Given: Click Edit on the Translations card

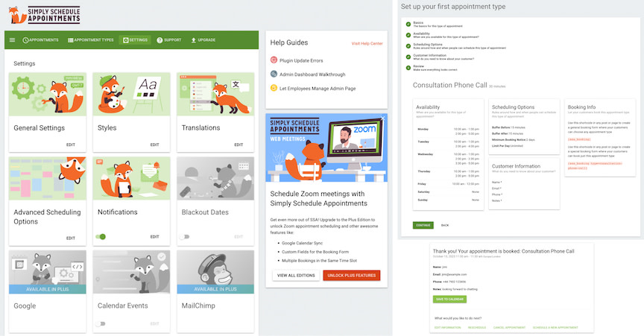Looking at the screenshot, I should pos(239,145).
